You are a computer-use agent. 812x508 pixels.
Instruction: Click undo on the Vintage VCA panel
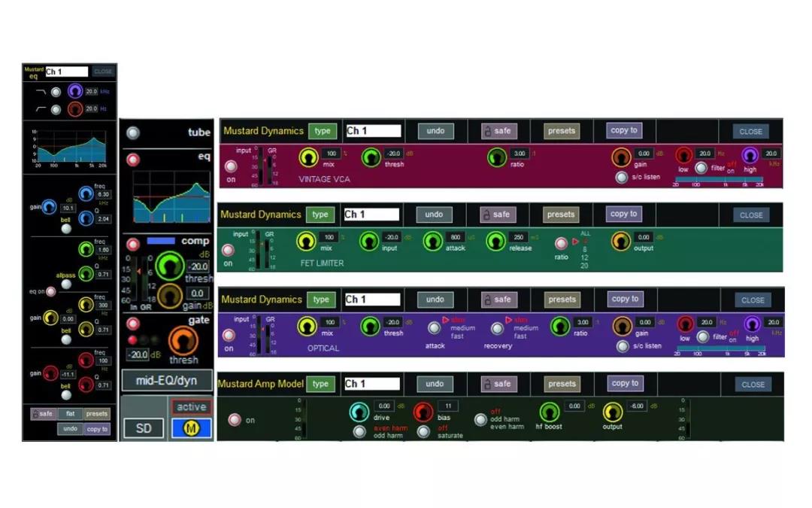[x=435, y=131]
